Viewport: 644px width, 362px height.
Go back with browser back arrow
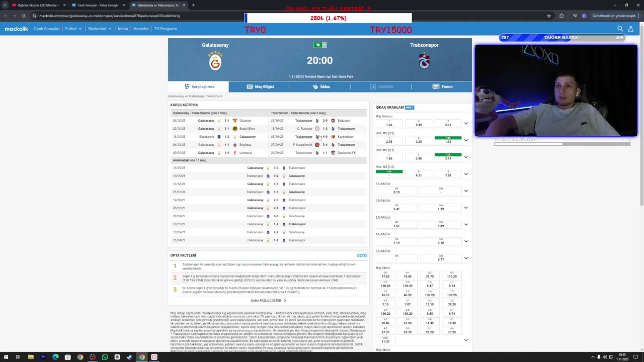coord(6,16)
